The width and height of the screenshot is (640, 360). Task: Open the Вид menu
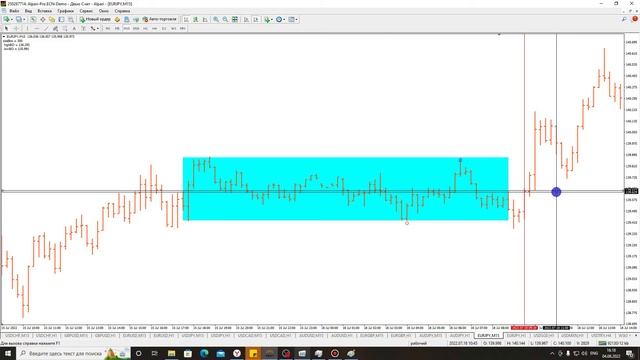(x=29, y=11)
